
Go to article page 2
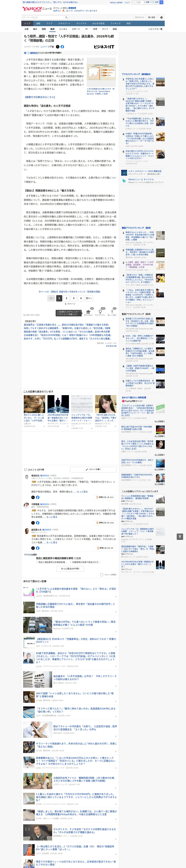tap(66, 298)
